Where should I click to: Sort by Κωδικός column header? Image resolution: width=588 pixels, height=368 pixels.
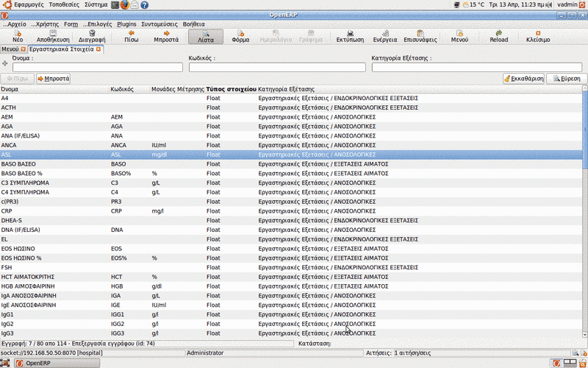coord(130,89)
